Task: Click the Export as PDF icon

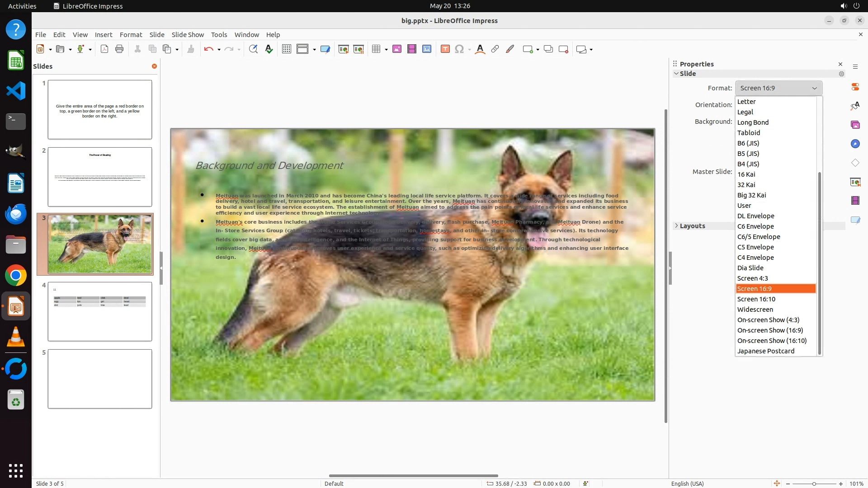Action: click(104, 49)
